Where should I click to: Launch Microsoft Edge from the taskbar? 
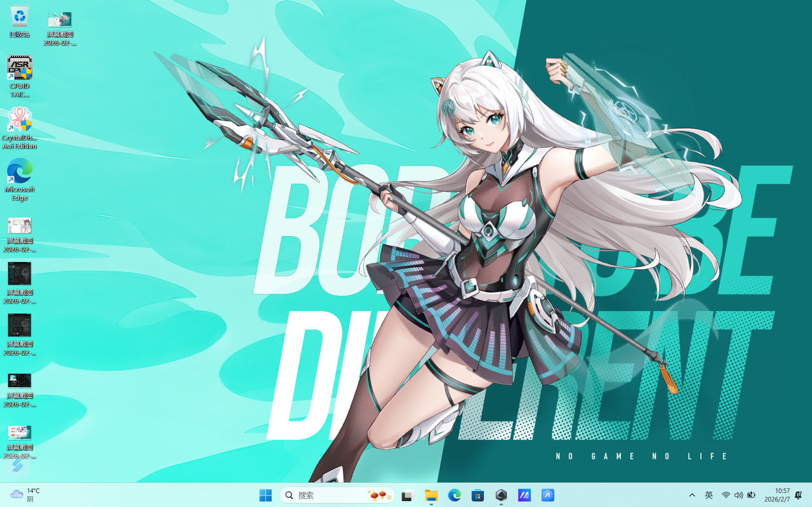[x=455, y=495]
